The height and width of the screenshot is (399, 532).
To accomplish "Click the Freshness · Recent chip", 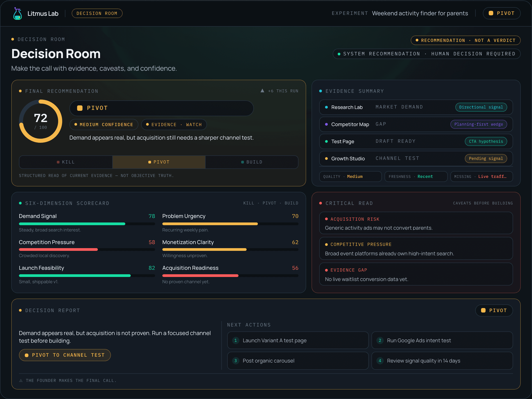I will point(416,177).
